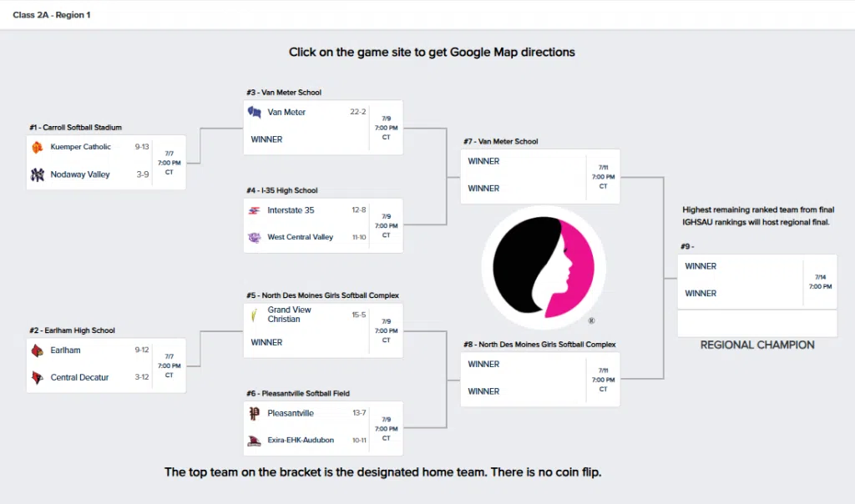Screen dimensions: 855x504
Task: Select the Nodaway Valley team name
Action: pos(80,174)
